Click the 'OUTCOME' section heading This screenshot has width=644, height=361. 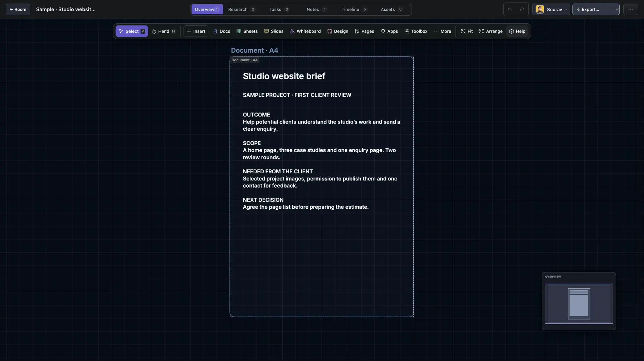click(x=257, y=115)
